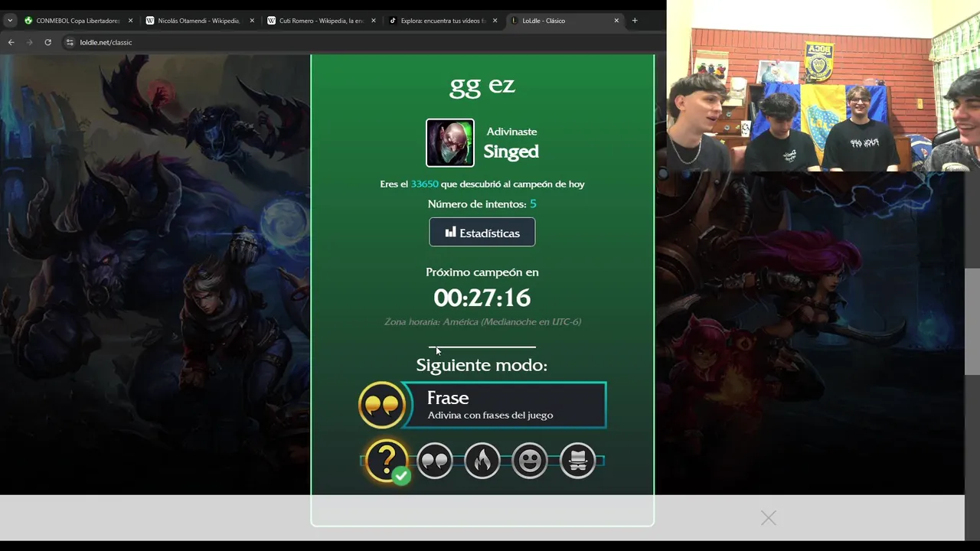Close the CONMEBOL Copa Libertadores tab
This screenshot has width=980, height=551.
click(130, 21)
